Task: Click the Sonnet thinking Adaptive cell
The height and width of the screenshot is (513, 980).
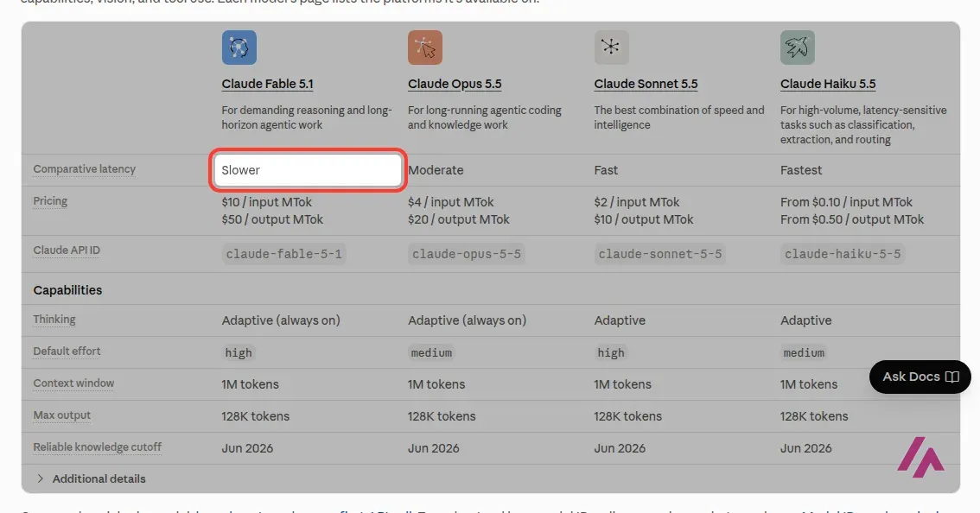Action: pos(620,320)
